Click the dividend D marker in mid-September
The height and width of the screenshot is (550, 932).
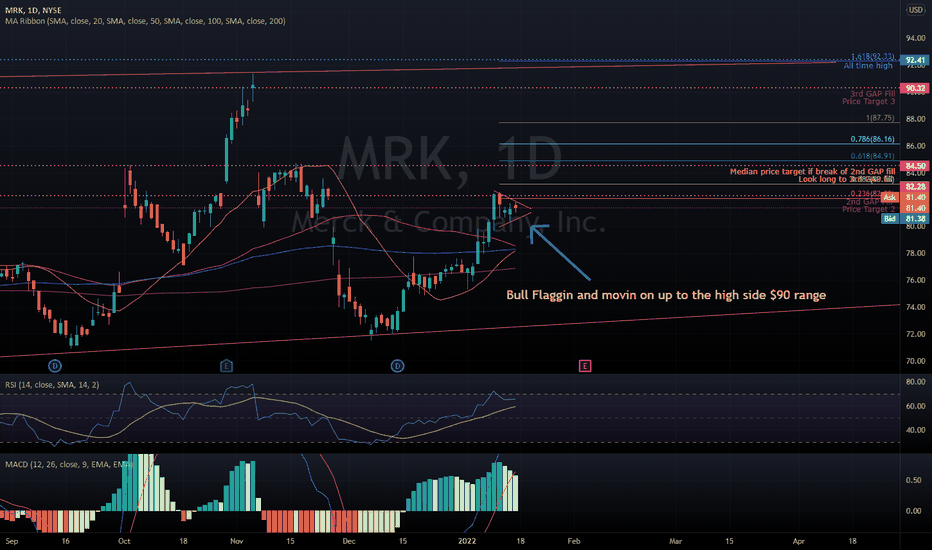click(55, 366)
